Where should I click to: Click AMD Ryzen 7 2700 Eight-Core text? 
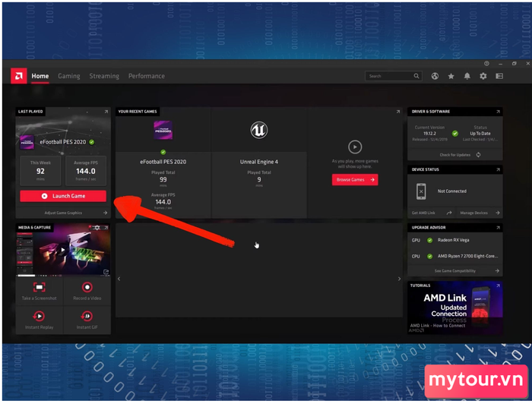[x=467, y=256]
